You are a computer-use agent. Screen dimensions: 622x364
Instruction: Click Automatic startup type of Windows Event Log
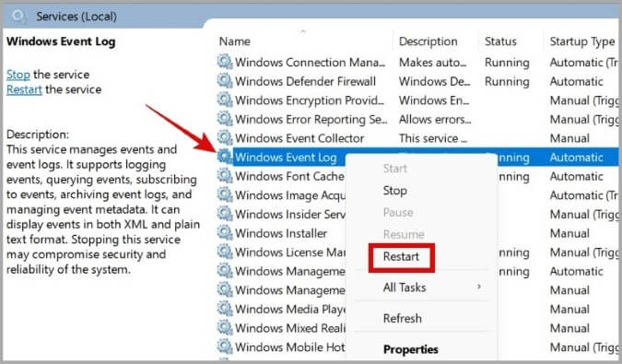coord(576,158)
